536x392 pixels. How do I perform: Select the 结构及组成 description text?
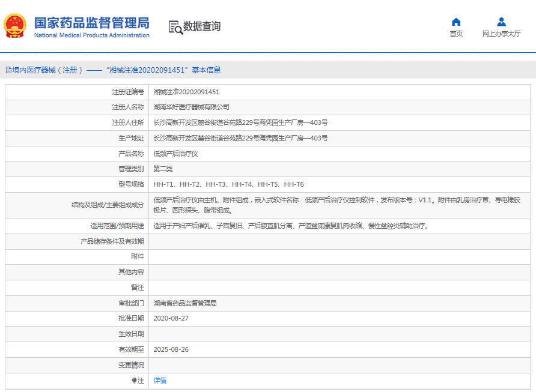click(x=337, y=205)
